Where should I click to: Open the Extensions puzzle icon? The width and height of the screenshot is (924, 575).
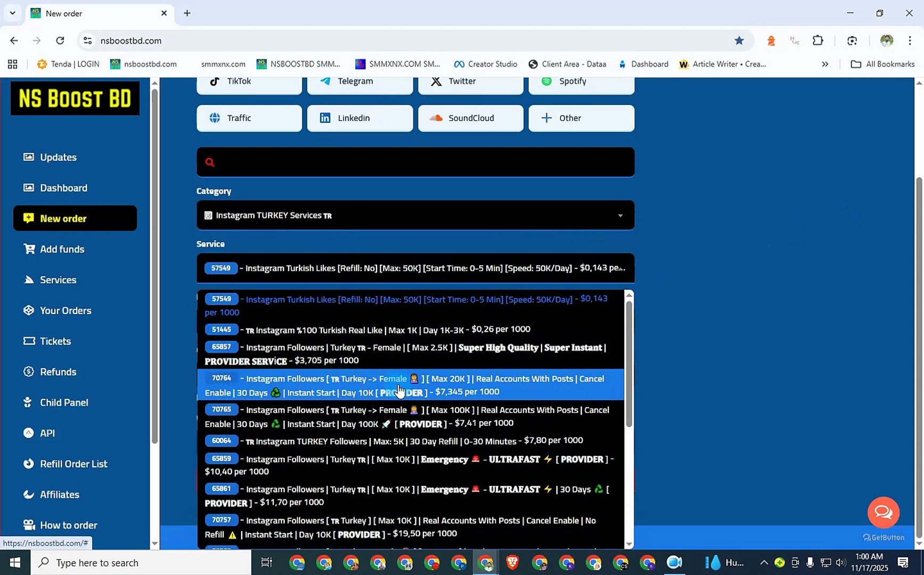(818, 40)
